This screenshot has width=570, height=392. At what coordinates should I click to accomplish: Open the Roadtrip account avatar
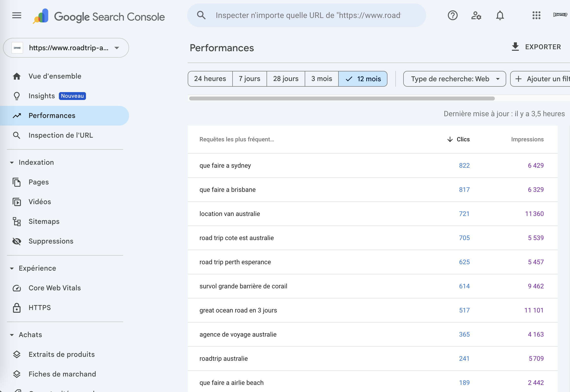[x=560, y=15]
